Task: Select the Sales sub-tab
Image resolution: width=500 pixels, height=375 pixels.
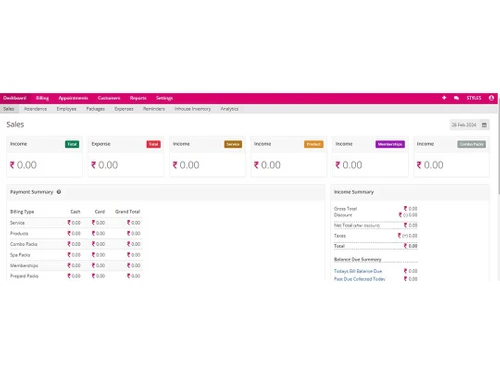Action: coord(9,109)
